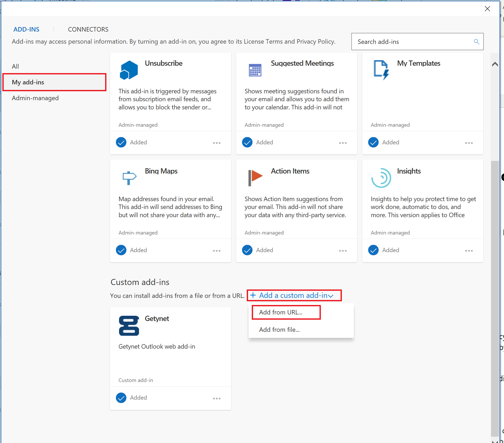Screen dimensions: 504x443
Task: Click the vertical scrollbar thumb
Action: (495, 298)
